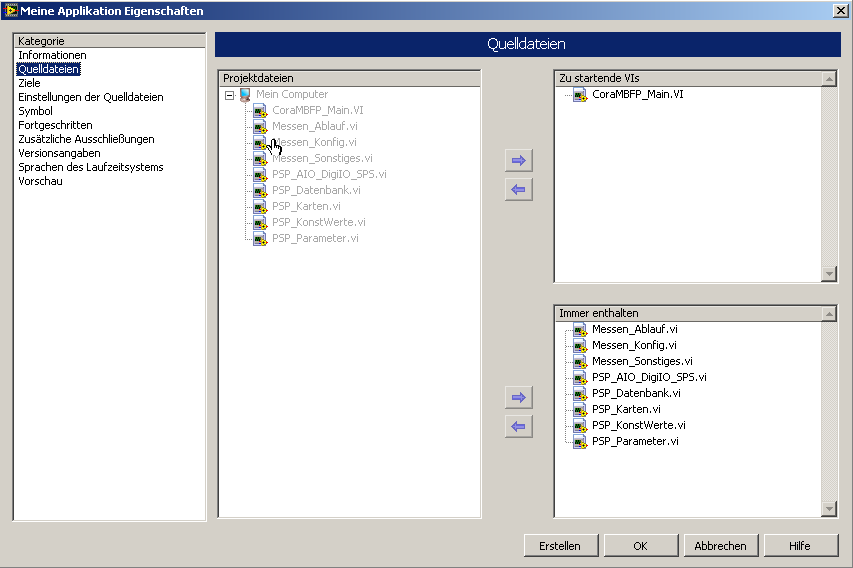Select CoraMBFP_Main.VI text in Projektdateien
Image resolution: width=853 pixels, height=568 pixels.
318,110
